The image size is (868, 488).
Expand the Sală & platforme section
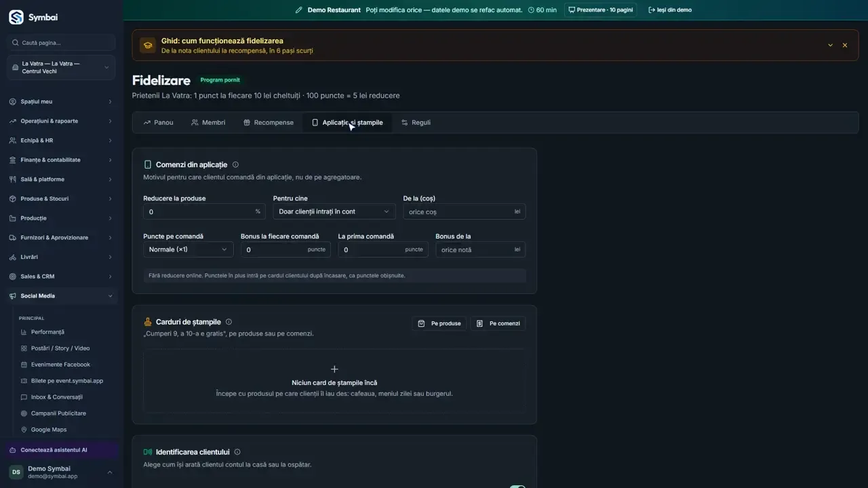click(x=61, y=180)
